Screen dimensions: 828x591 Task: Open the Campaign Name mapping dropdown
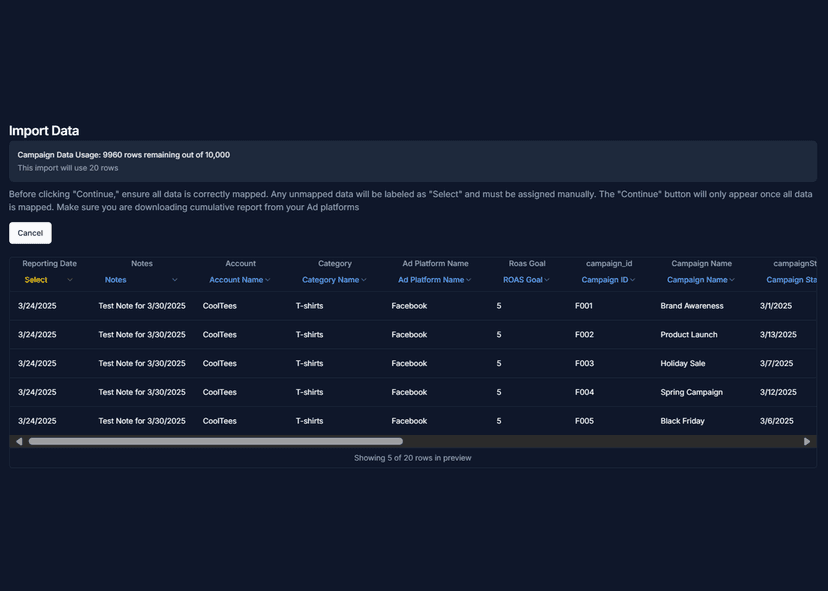(x=701, y=280)
